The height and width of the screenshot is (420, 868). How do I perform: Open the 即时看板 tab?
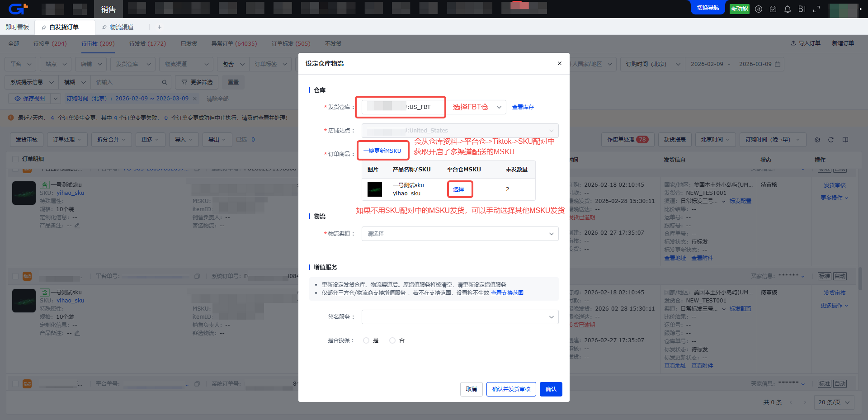17,27
